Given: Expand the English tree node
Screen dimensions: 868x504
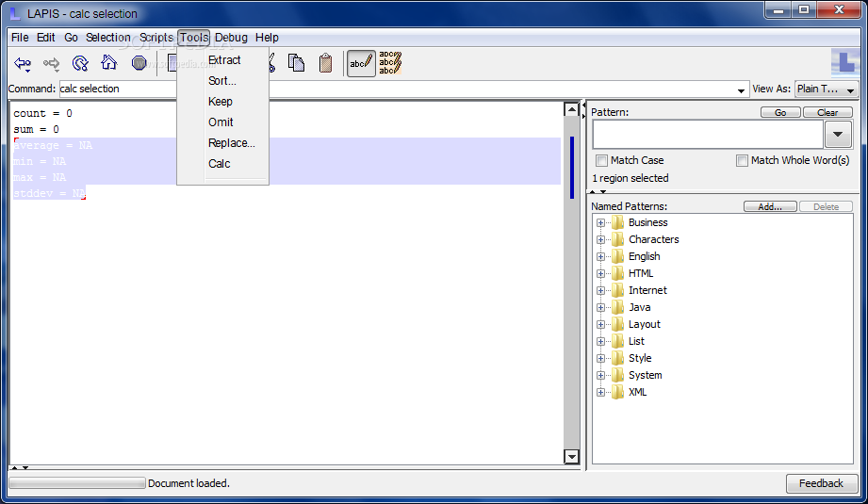Looking at the screenshot, I should (600, 256).
